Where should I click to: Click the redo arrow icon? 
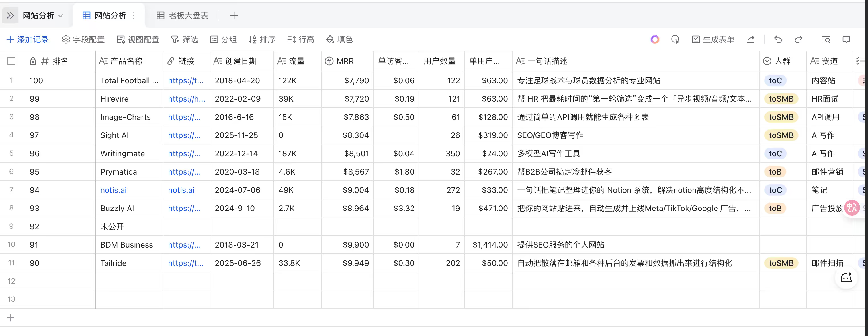point(798,39)
